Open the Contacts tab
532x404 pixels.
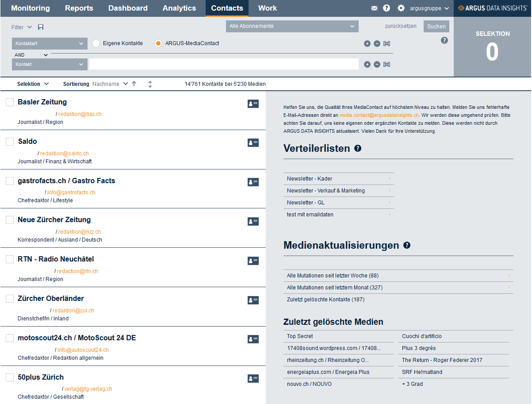(x=227, y=8)
